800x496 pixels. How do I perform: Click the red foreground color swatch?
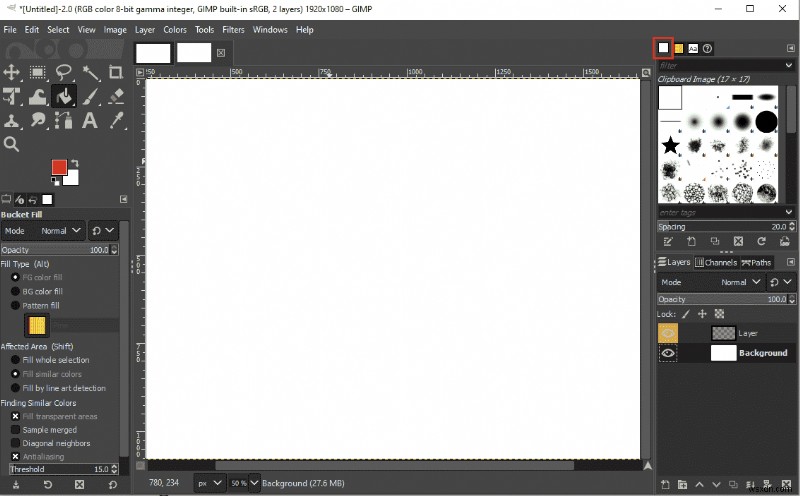click(x=59, y=167)
